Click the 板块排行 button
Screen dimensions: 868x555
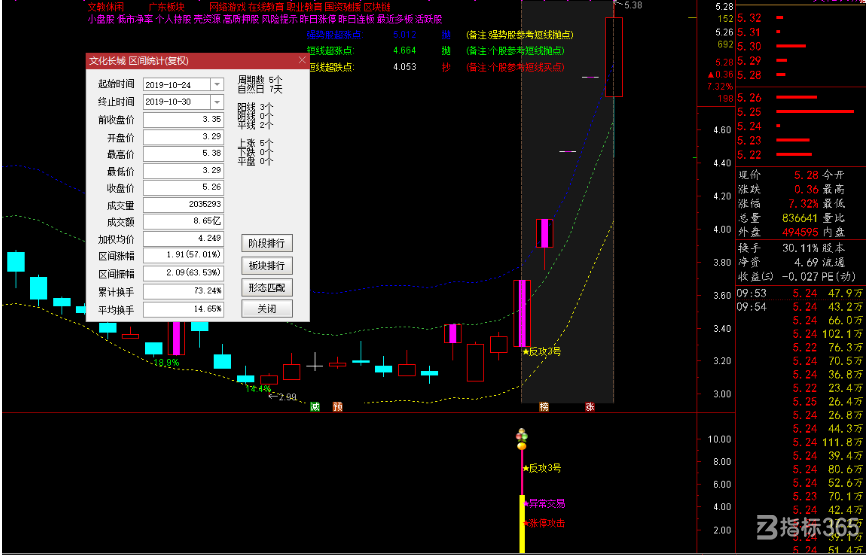[267, 266]
